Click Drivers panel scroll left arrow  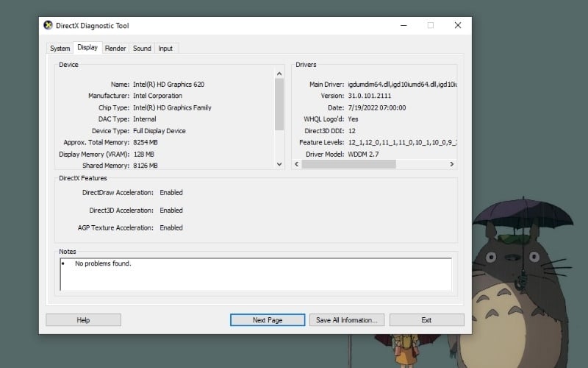tap(298, 164)
